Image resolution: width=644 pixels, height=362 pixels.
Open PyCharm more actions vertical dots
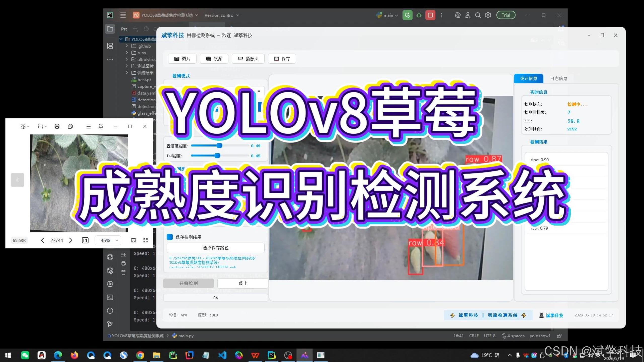coord(442,15)
